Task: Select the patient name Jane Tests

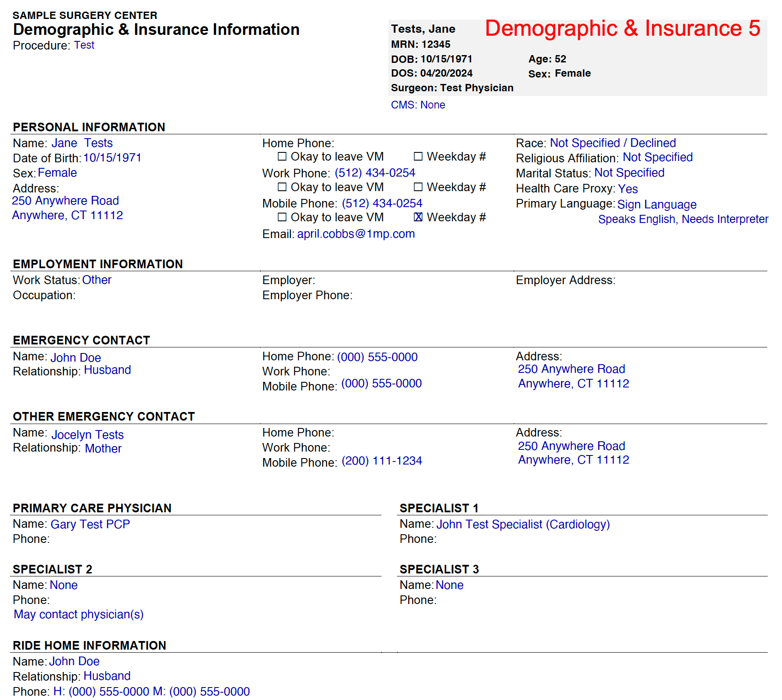Action: [x=82, y=143]
